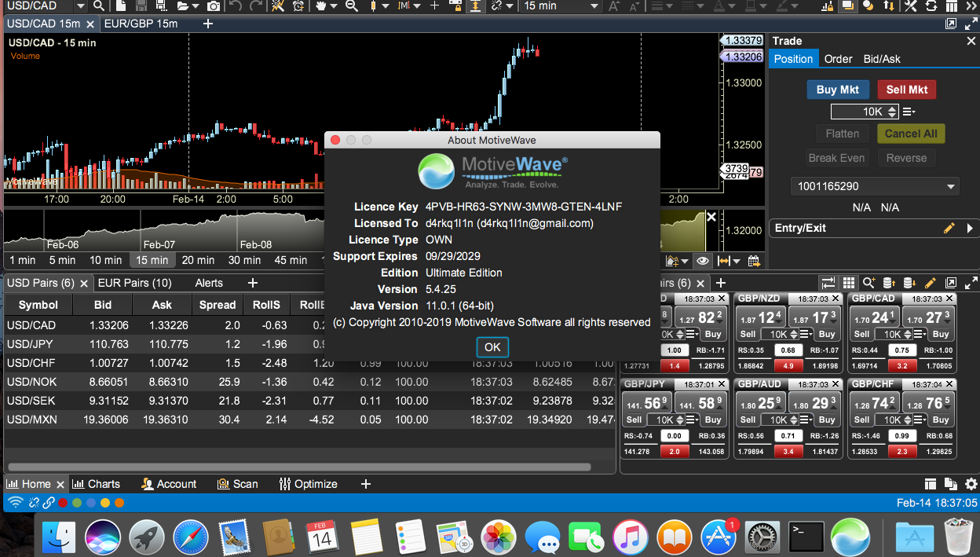Click the add-symbol magnifier in the GBP panel
The width and height of the screenshot is (980, 557).
868,283
